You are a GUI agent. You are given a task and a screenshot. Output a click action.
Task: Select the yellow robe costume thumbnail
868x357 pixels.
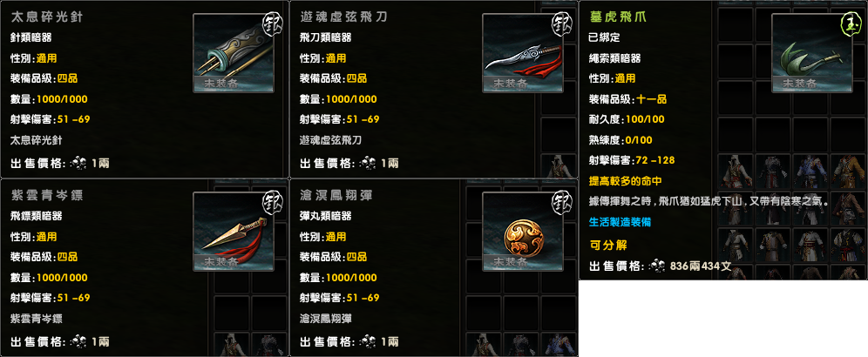pyautogui.click(x=848, y=172)
